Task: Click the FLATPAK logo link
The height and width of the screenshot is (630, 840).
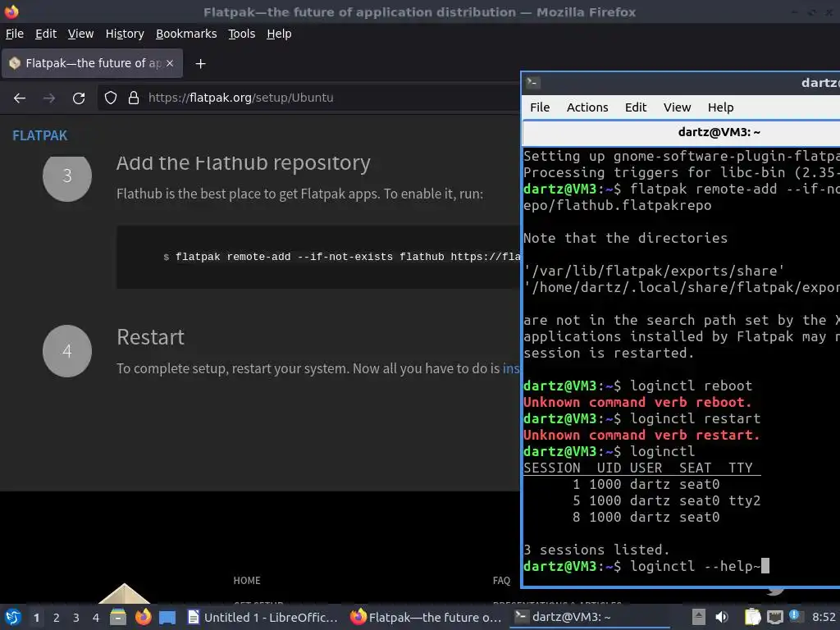Action: click(40, 135)
